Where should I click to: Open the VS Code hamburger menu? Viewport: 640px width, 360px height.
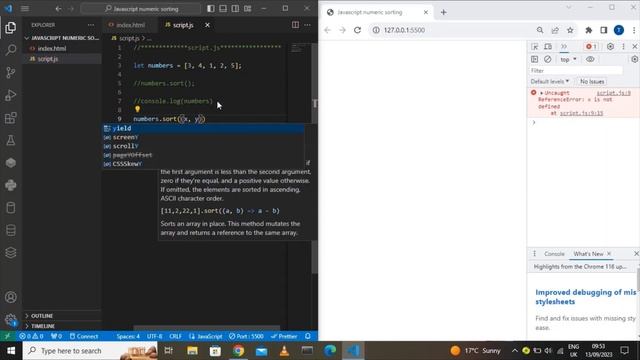tap(25, 9)
